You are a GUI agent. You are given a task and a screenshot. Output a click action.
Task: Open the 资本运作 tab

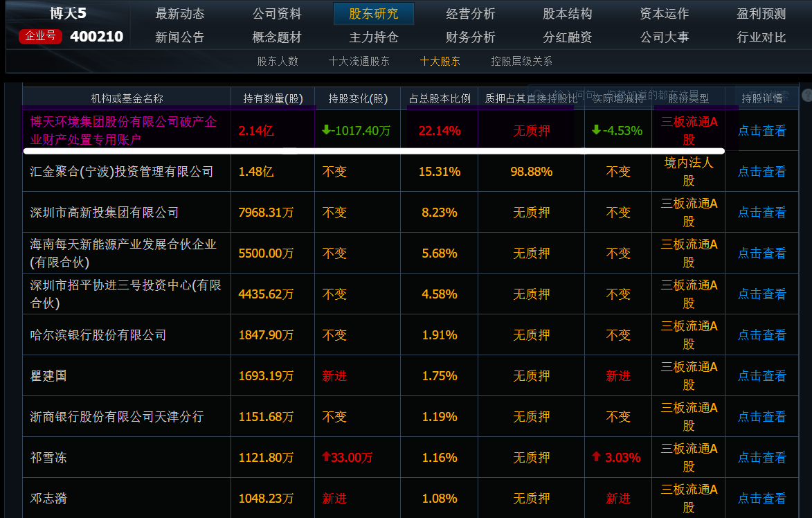664,14
